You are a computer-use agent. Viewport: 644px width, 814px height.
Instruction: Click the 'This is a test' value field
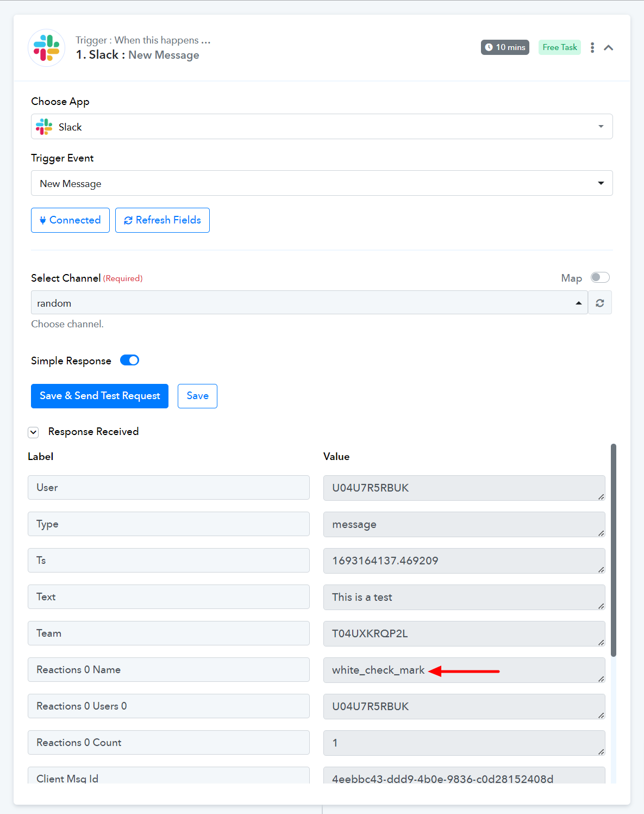click(464, 597)
